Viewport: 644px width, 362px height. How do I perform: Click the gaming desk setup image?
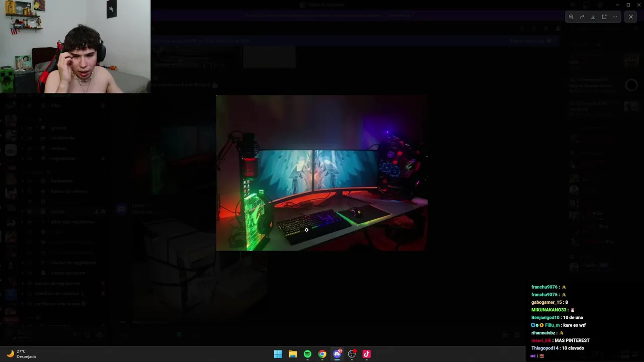click(x=322, y=172)
